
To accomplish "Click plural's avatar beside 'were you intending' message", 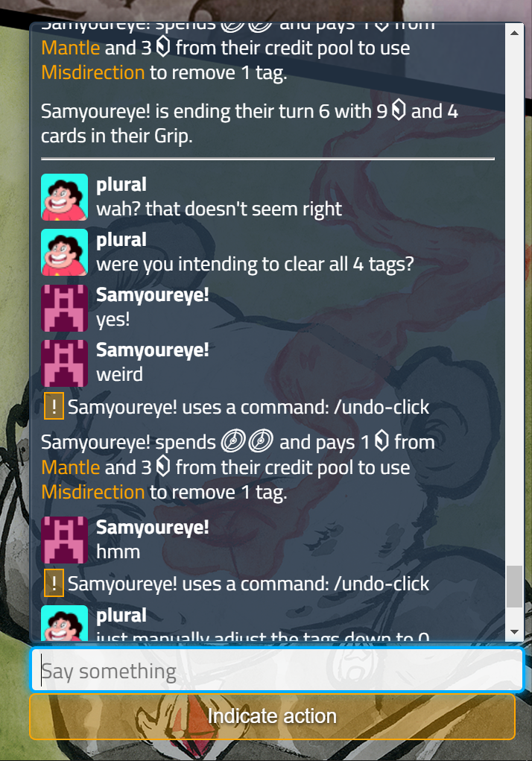I will click(x=65, y=253).
